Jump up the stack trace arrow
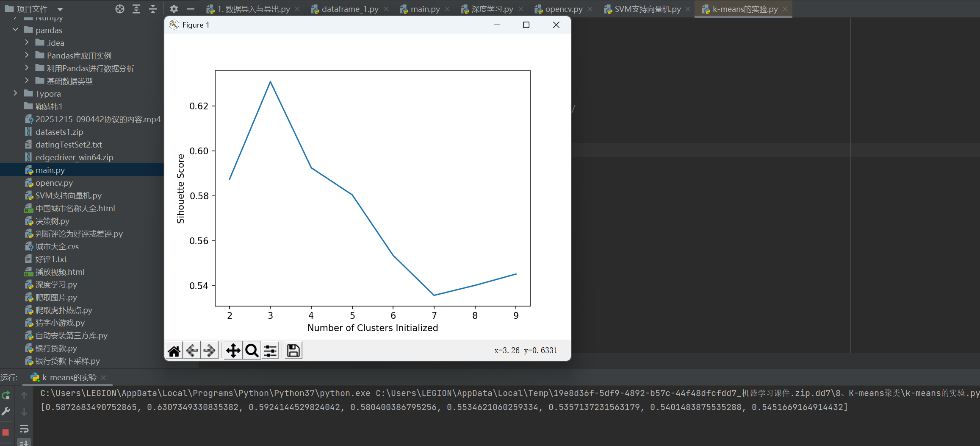 (24, 396)
